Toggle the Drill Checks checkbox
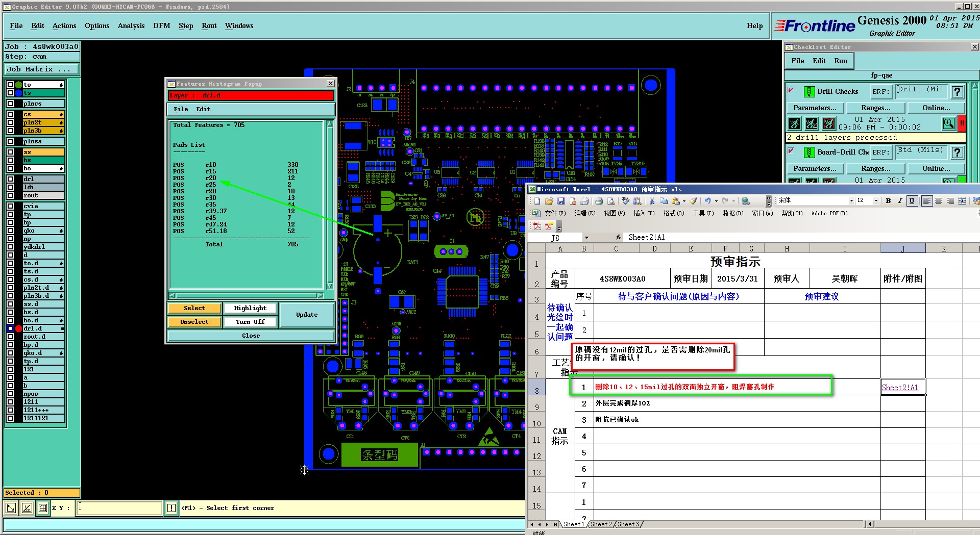The width and height of the screenshot is (980, 535). coord(791,90)
